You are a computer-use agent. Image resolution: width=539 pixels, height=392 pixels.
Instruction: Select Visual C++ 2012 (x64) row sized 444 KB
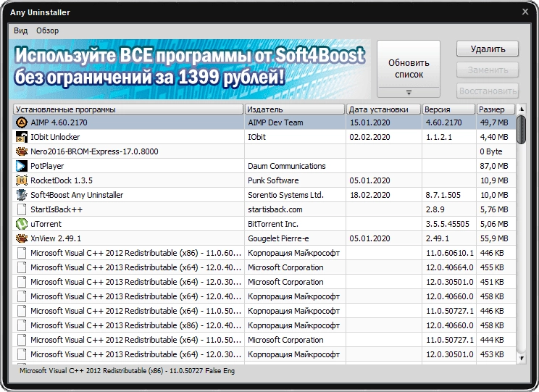[264, 340]
